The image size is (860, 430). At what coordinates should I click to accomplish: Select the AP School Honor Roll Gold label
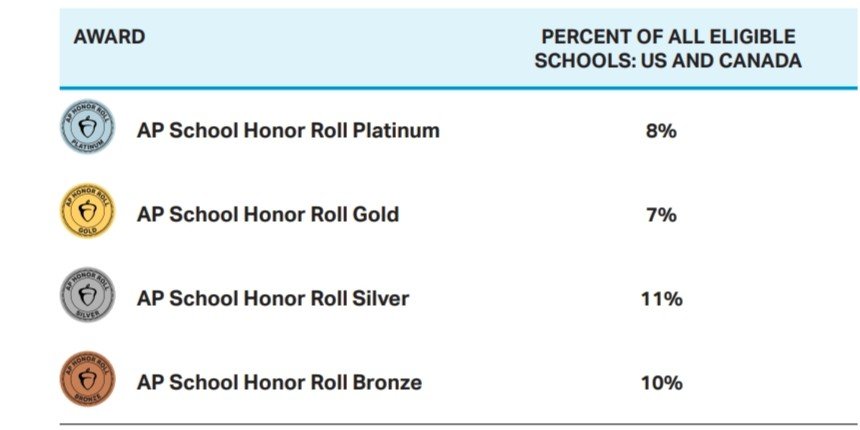(268, 214)
